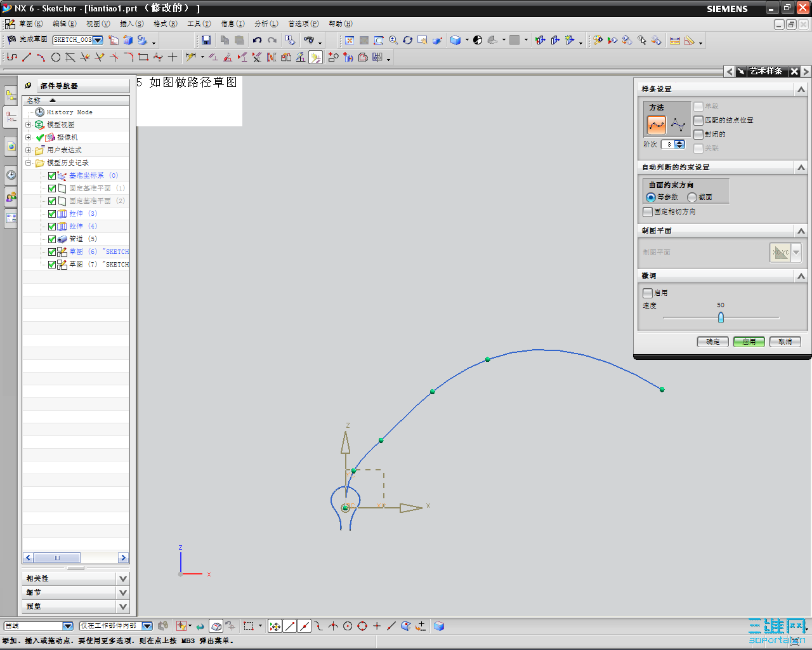Select the Circle sketch tool
Screen dimensions: 812x650
(x=56, y=57)
